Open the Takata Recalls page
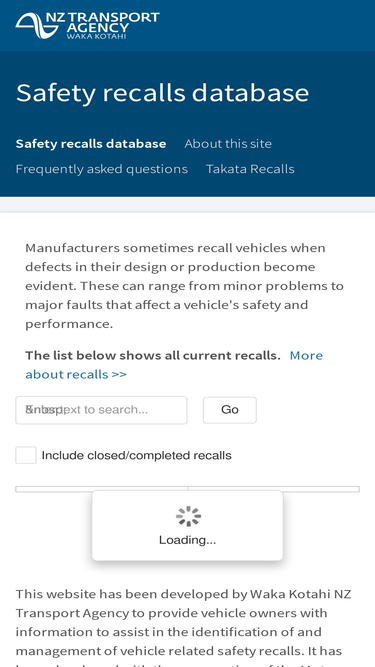This screenshot has height=667, width=375. tap(250, 169)
